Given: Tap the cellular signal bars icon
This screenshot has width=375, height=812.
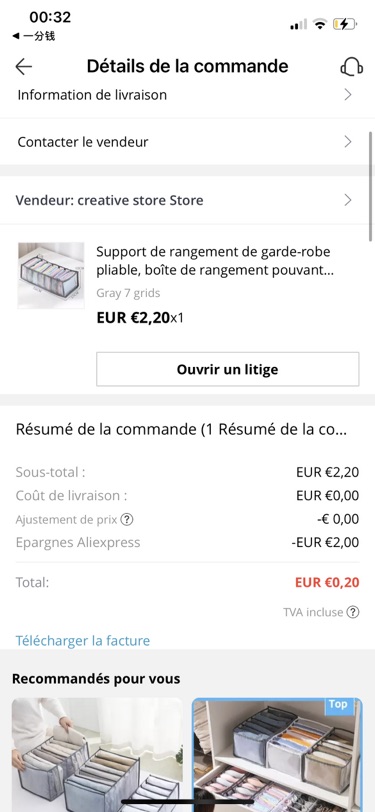Looking at the screenshot, I should (298, 24).
